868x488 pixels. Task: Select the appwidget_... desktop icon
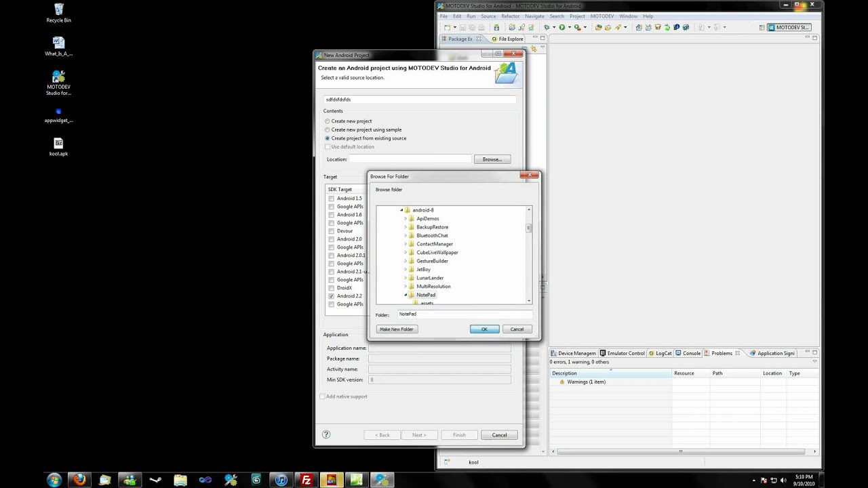58,115
